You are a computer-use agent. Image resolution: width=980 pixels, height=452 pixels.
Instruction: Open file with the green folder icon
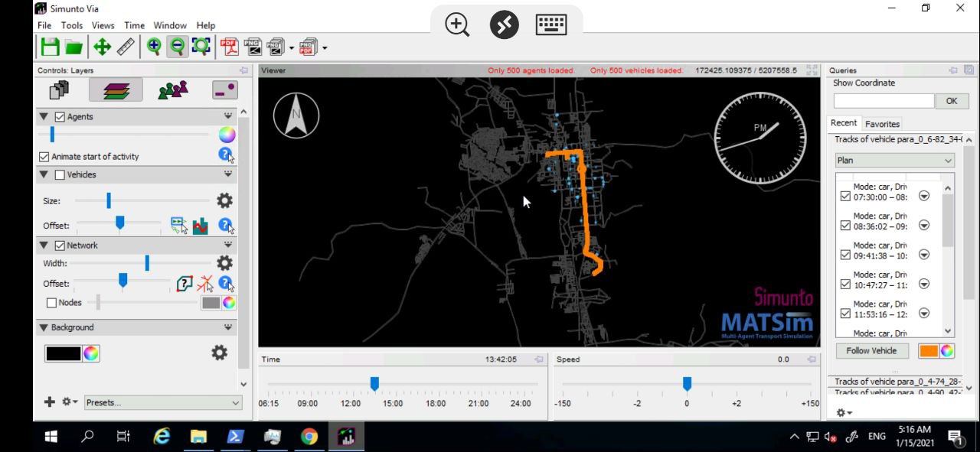click(x=73, y=47)
